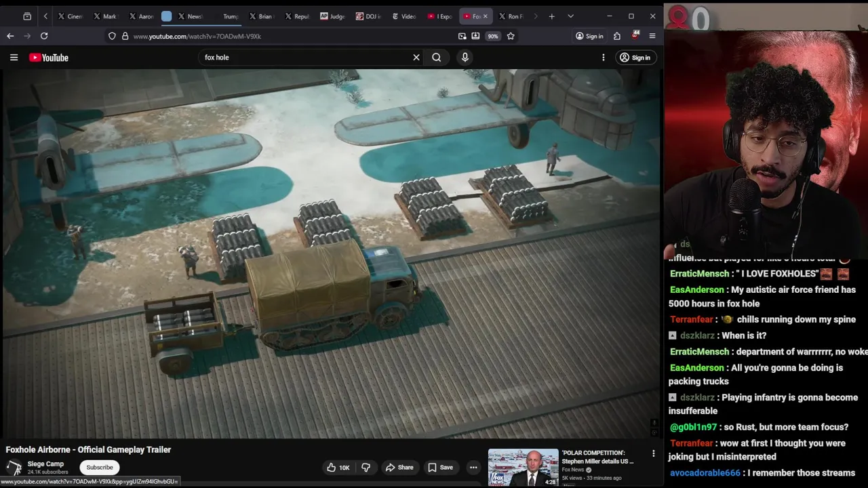Open more actions ellipsis under the video

point(473,468)
